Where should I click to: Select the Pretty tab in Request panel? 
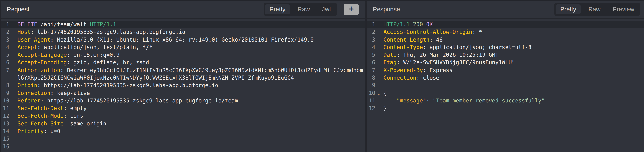(x=277, y=9)
